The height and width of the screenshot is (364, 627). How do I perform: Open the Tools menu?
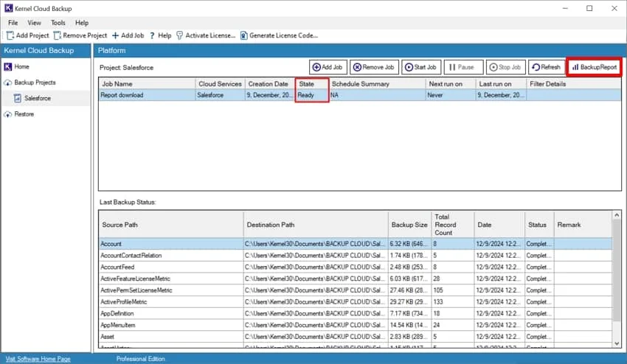click(x=58, y=23)
